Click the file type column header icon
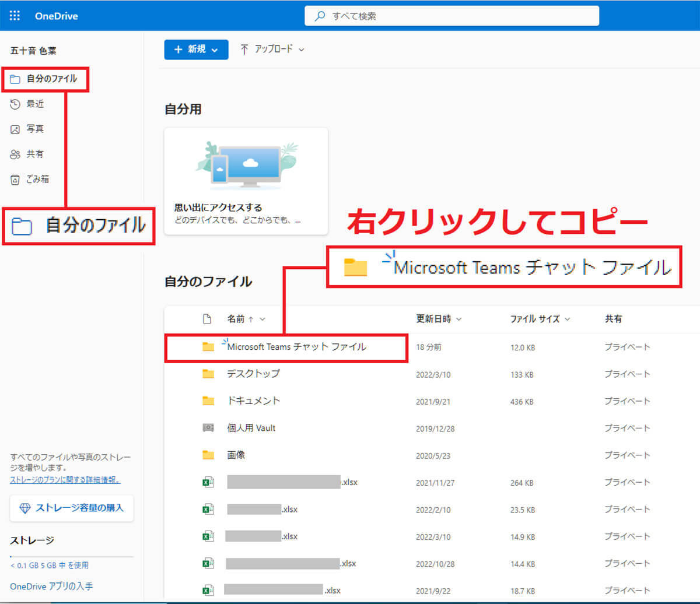This screenshot has width=700, height=604. [206, 319]
